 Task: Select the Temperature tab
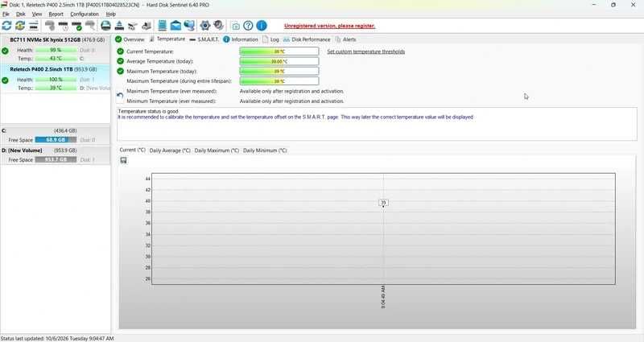167,39
